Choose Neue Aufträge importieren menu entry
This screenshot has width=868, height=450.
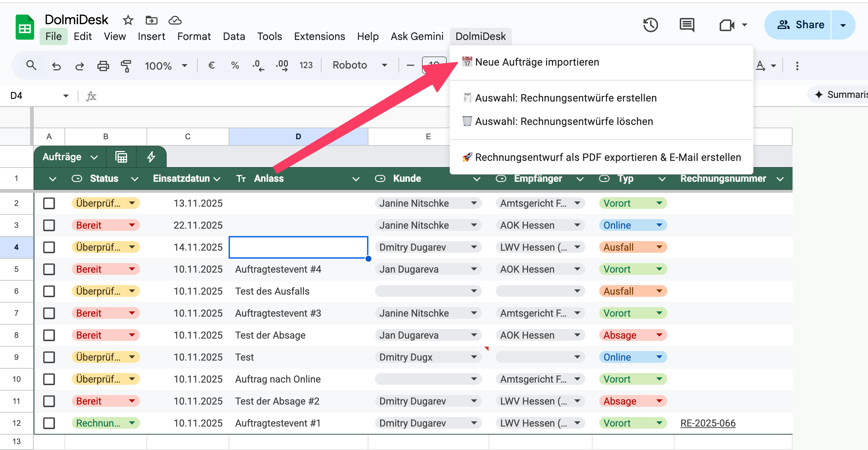click(537, 62)
